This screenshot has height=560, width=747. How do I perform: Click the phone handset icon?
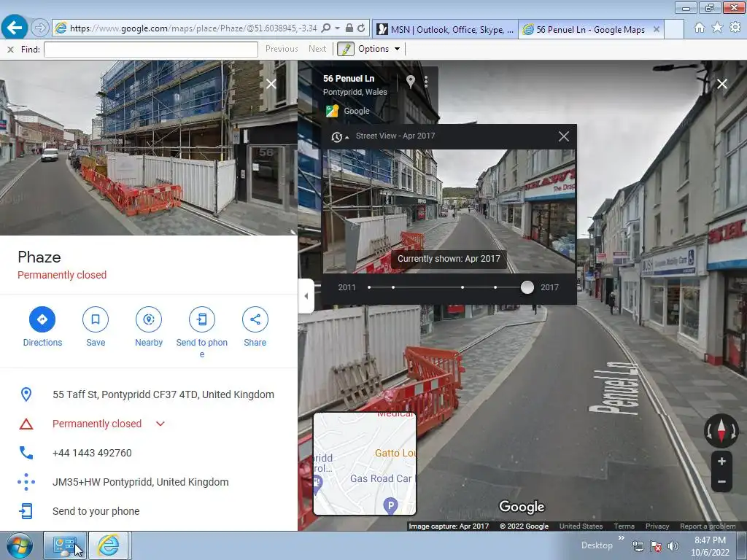click(26, 453)
